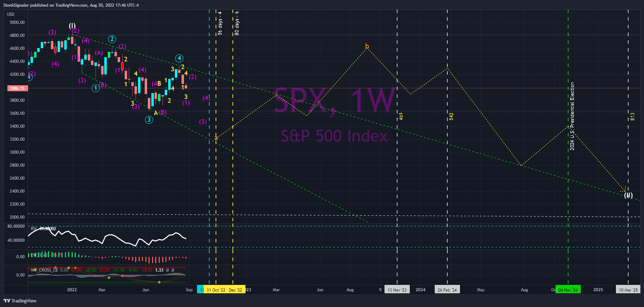
Task: Select the cyan circled 4 wave label
Action: [179, 58]
